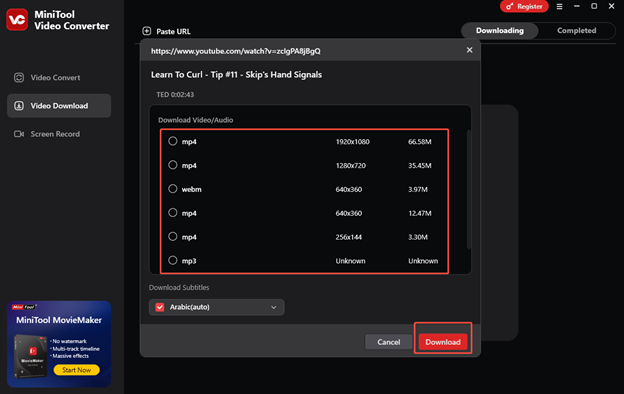Click the TED 0:02:43 duration text
The image size is (624, 394).
175,95
